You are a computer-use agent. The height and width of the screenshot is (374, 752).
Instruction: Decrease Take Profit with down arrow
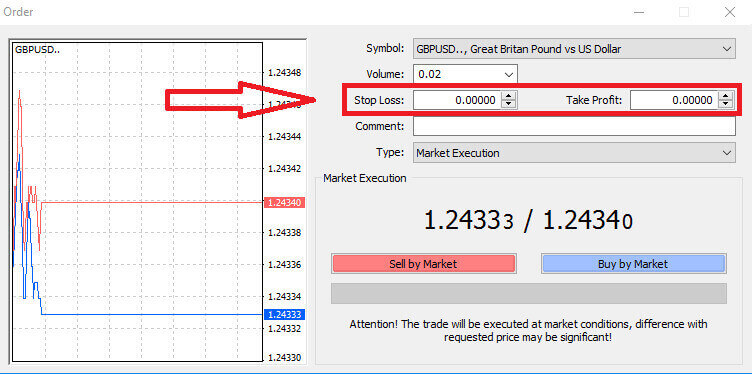726,105
